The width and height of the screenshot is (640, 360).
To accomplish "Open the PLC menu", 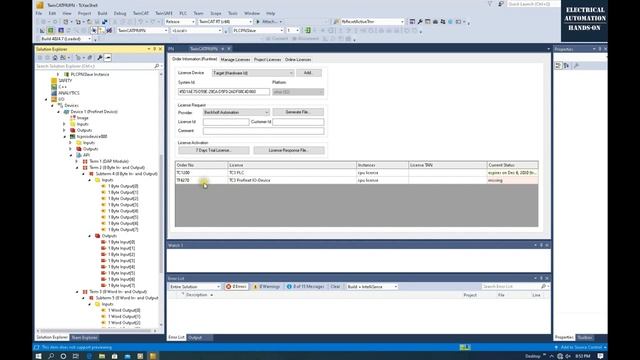I will [183, 13].
